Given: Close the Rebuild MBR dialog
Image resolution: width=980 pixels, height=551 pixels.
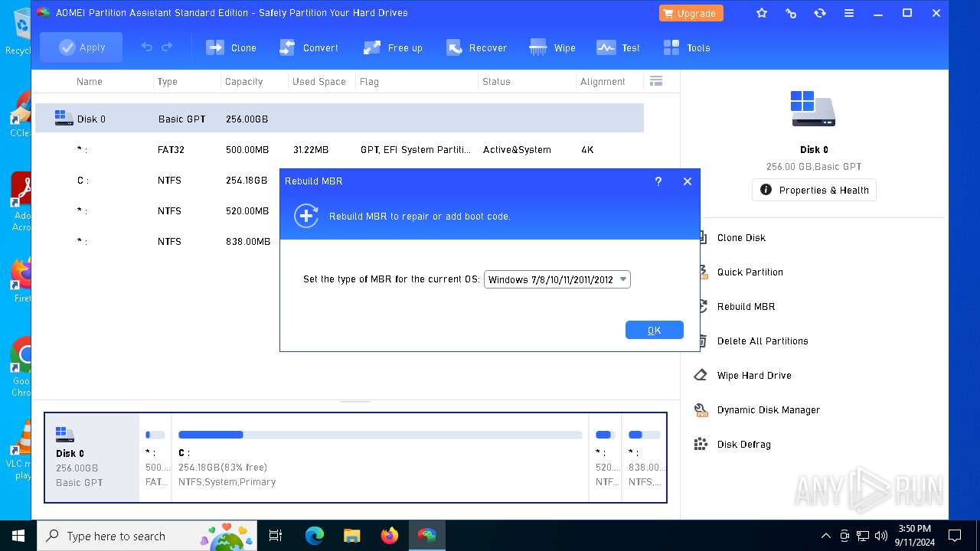Looking at the screenshot, I should coord(688,181).
